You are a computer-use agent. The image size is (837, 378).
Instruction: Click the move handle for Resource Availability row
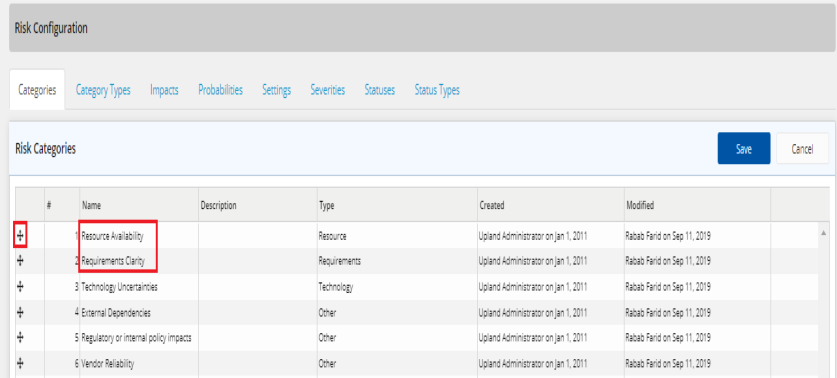(20, 235)
